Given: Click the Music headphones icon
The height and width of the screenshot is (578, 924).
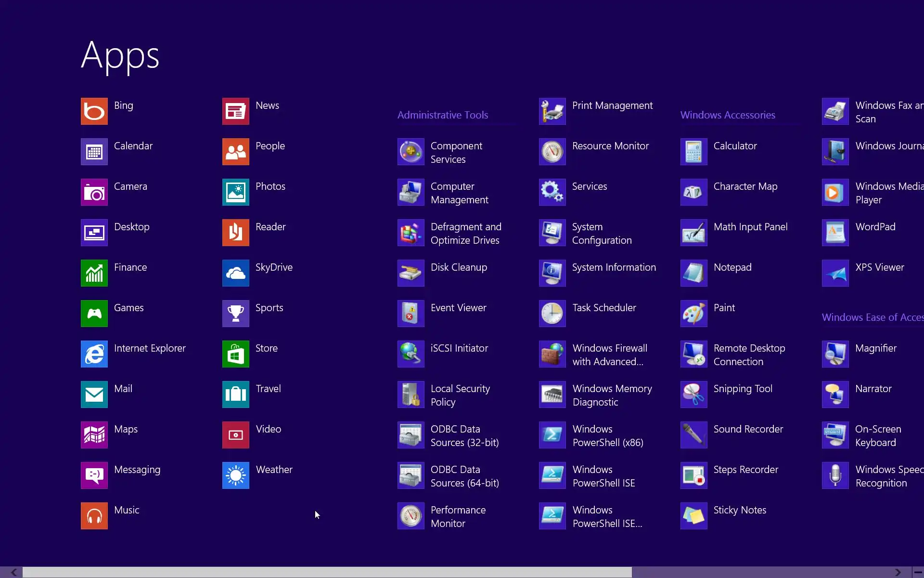Looking at the screenshot, I should tap(94, 516).
